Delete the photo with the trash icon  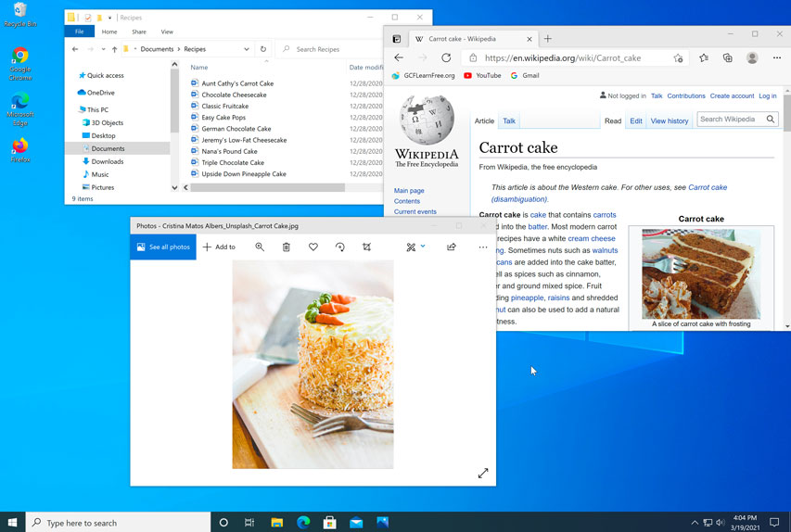[x=287, y=247]
